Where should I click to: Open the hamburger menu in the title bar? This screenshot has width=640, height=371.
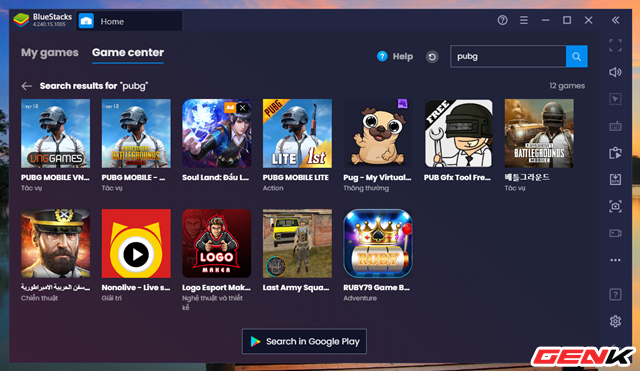tap(524, 20)
